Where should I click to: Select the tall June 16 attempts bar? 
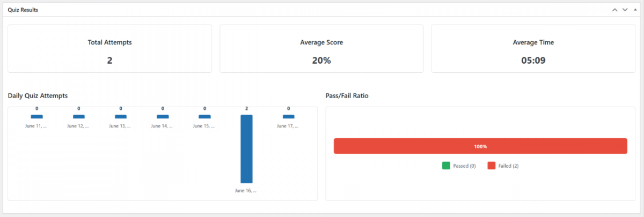tap(246, 149)
